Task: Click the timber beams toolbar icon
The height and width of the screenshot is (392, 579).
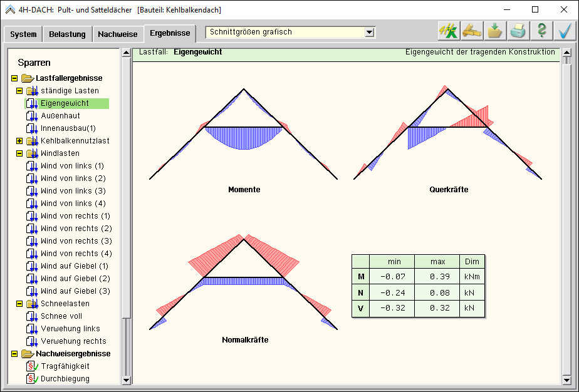Action: [x=471, y=31]
